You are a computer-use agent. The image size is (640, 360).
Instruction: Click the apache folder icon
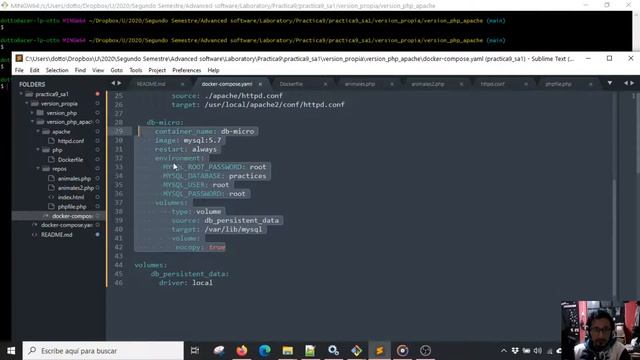tap(46, 132)
